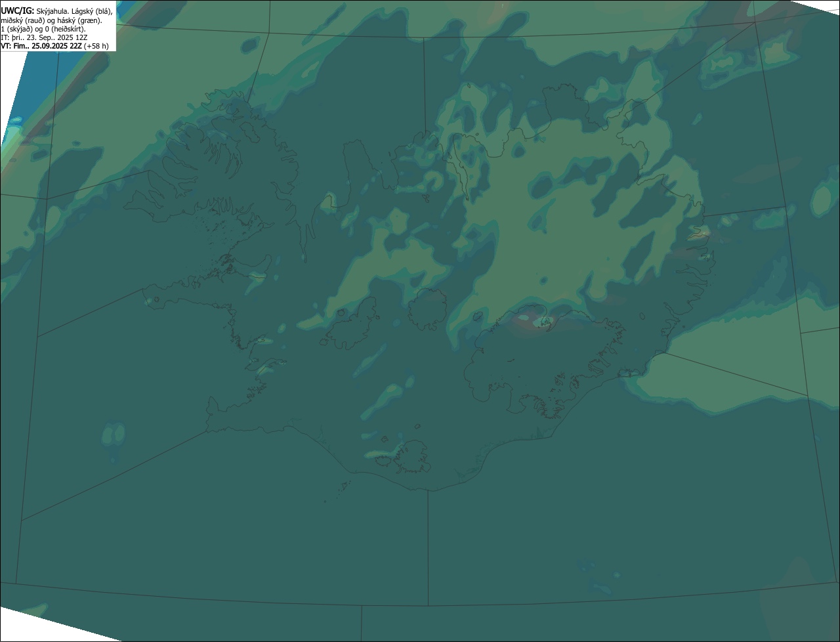Click the word "Skýjahula" in the legend
This screenshot has width=840, height=642.
tap(51, 12)
